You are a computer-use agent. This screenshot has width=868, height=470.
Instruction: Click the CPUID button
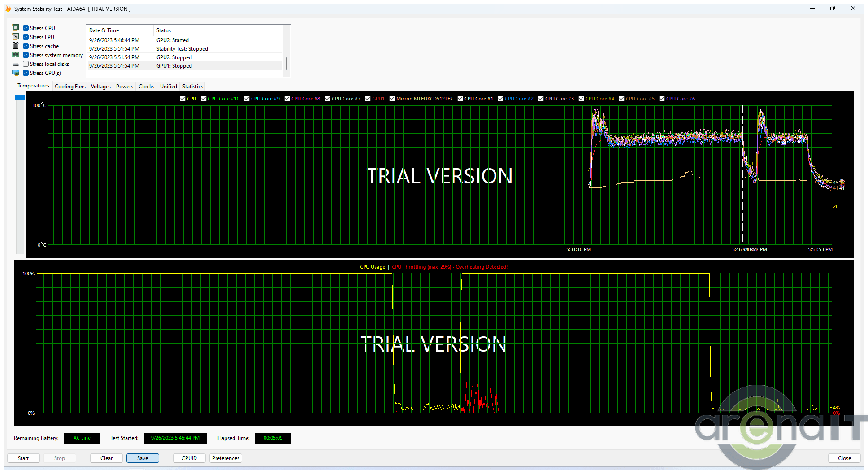(x=189, y=458)
